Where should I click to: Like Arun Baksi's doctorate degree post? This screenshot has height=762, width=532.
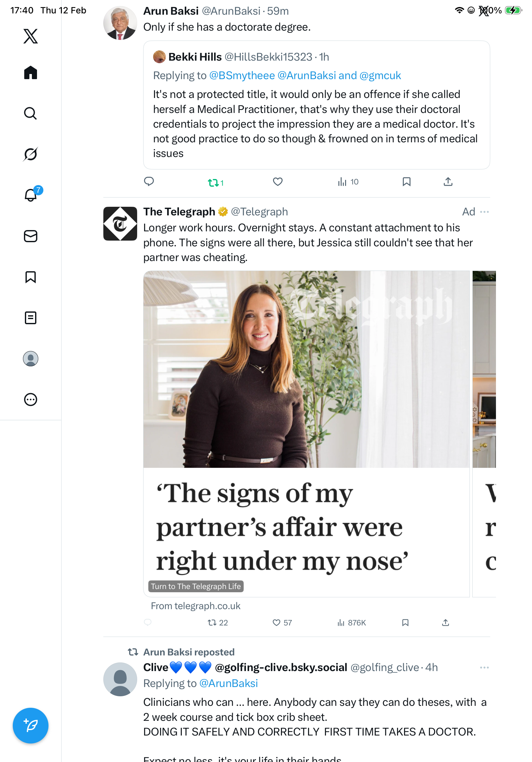click(277, 182)
